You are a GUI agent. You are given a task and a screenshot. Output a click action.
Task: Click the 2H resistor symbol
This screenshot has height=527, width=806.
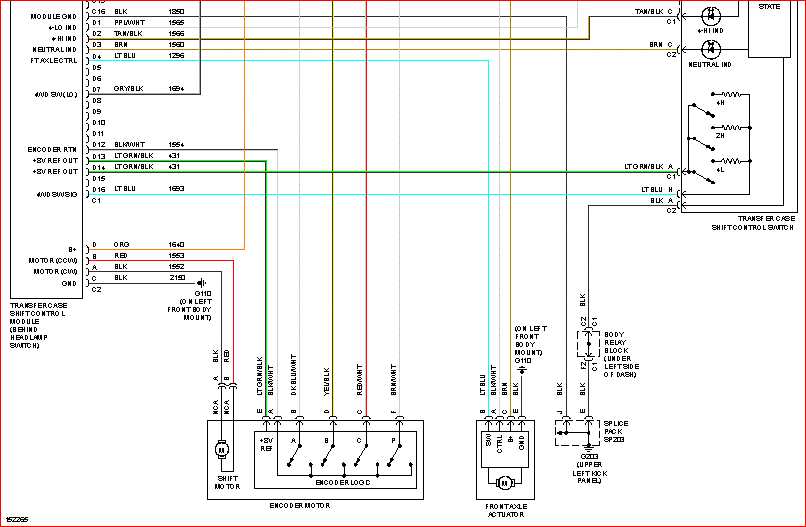point(730,127)
